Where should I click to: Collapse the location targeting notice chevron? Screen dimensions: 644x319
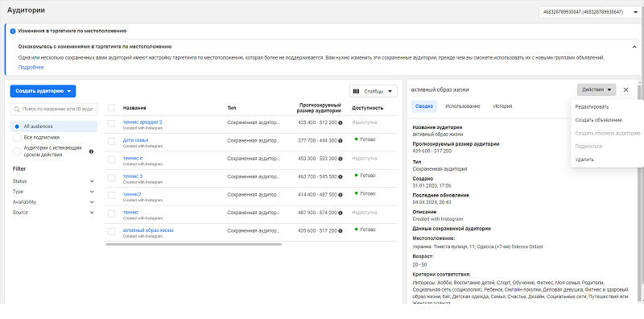634,47
